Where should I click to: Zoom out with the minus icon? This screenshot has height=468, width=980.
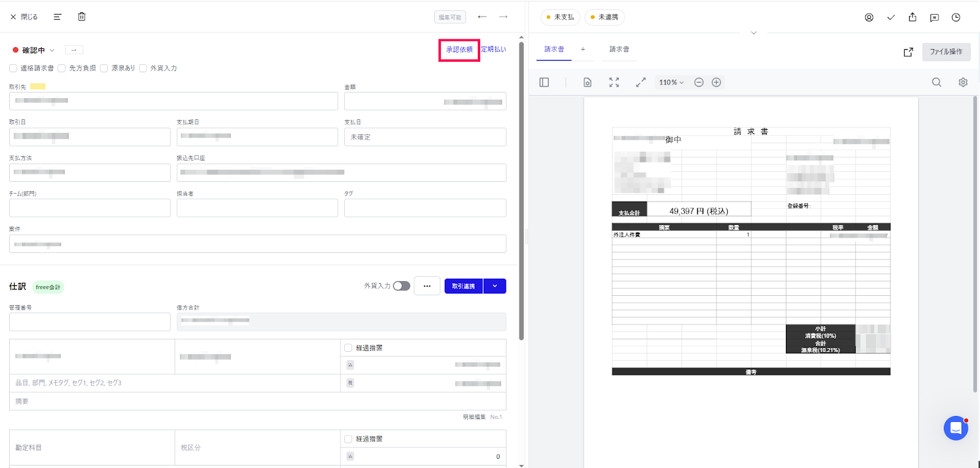point(699,82)
